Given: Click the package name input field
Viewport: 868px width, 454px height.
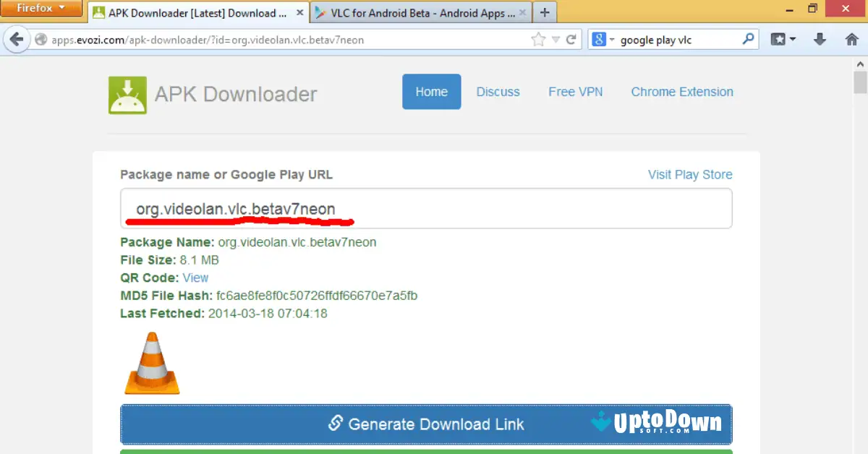Looking at the screenshot, I should coord(426,207).
